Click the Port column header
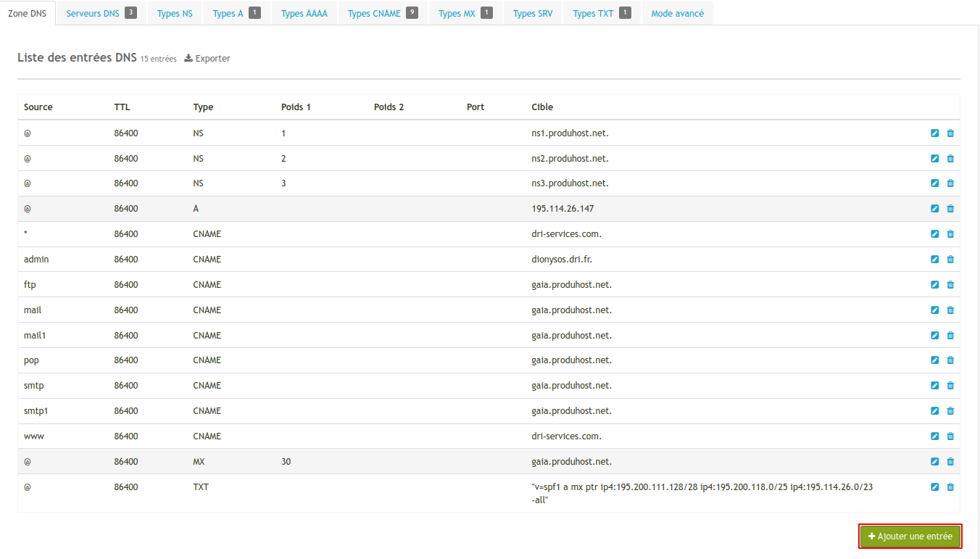980x559 pixels. (x=476, y=107)
